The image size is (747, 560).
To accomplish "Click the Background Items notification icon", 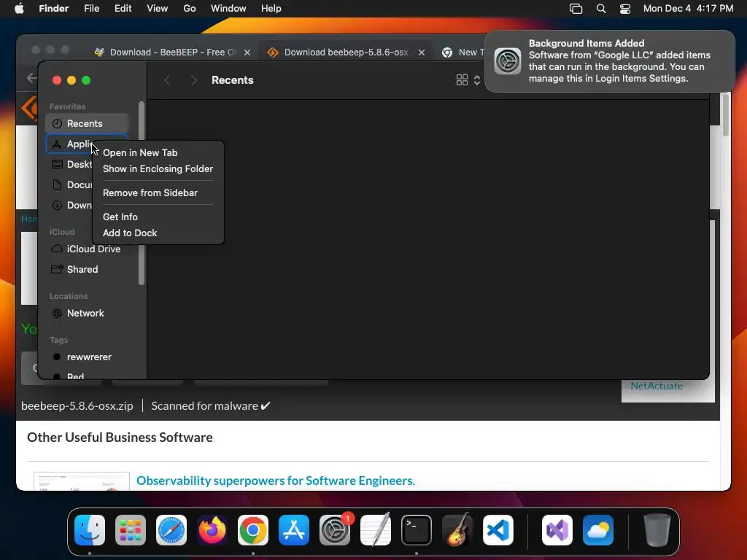I will (x=508, y=61).
